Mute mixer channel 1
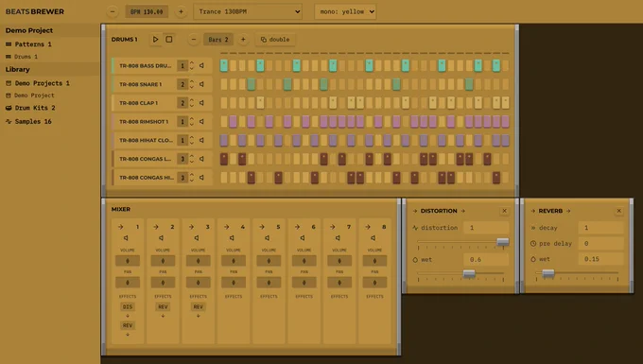Screen dimensions: 643x364 point(127,237)
